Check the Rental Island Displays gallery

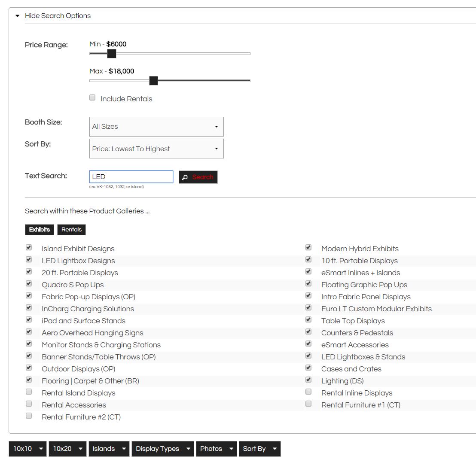click(x=29, y=392)
